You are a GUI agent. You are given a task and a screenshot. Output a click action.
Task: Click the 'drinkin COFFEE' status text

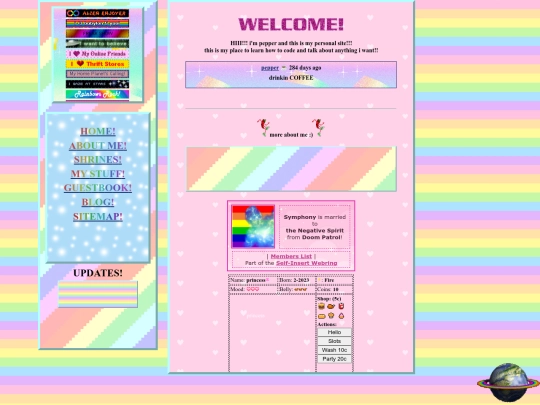click(x=291, y=78)
